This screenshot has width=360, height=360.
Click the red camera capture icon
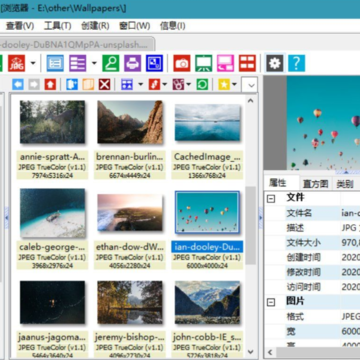[182, 63]
